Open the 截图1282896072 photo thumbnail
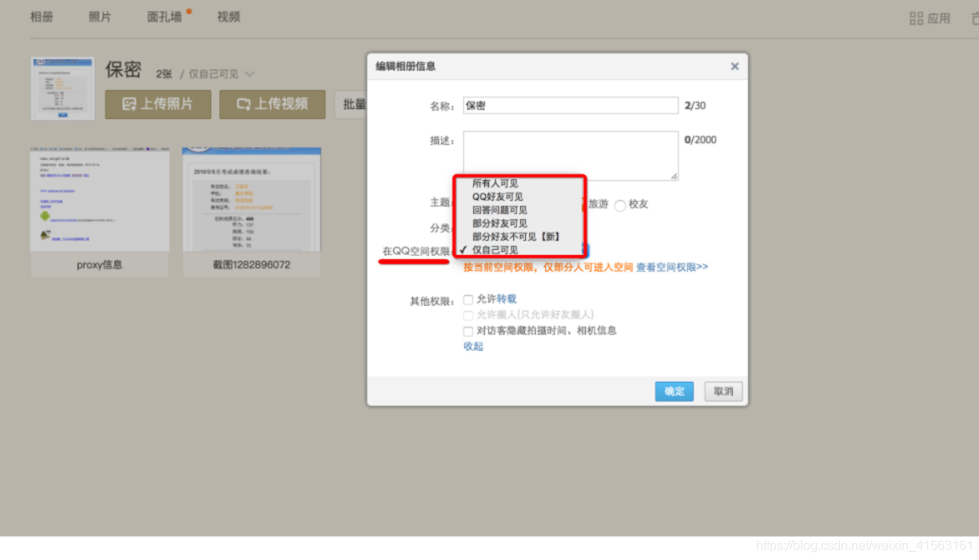This screenshot has height=560, width=979. [x=252, y=200]
